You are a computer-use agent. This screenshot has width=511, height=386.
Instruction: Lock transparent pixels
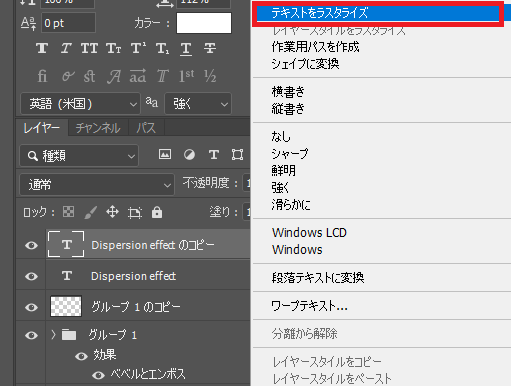[69, 212]
